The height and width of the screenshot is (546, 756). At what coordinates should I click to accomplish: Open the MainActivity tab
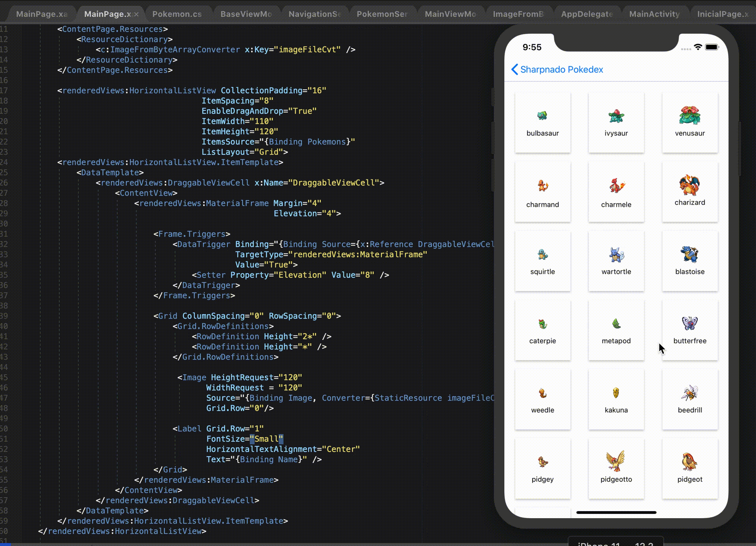point(655,14)
